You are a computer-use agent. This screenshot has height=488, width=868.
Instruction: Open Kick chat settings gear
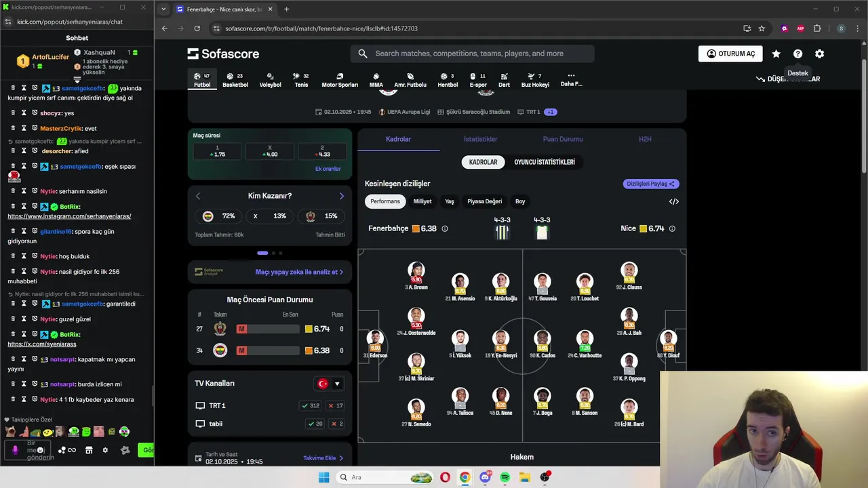click(105, 450)
